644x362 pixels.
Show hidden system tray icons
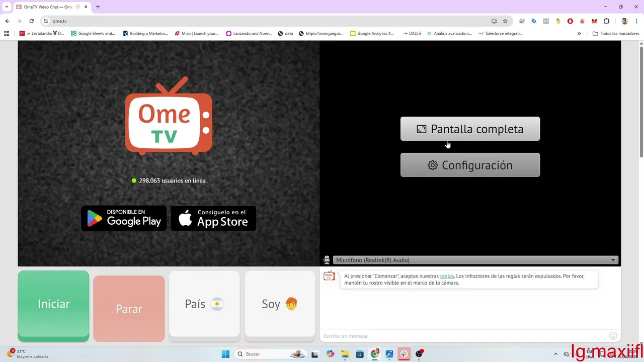point(556,354)
